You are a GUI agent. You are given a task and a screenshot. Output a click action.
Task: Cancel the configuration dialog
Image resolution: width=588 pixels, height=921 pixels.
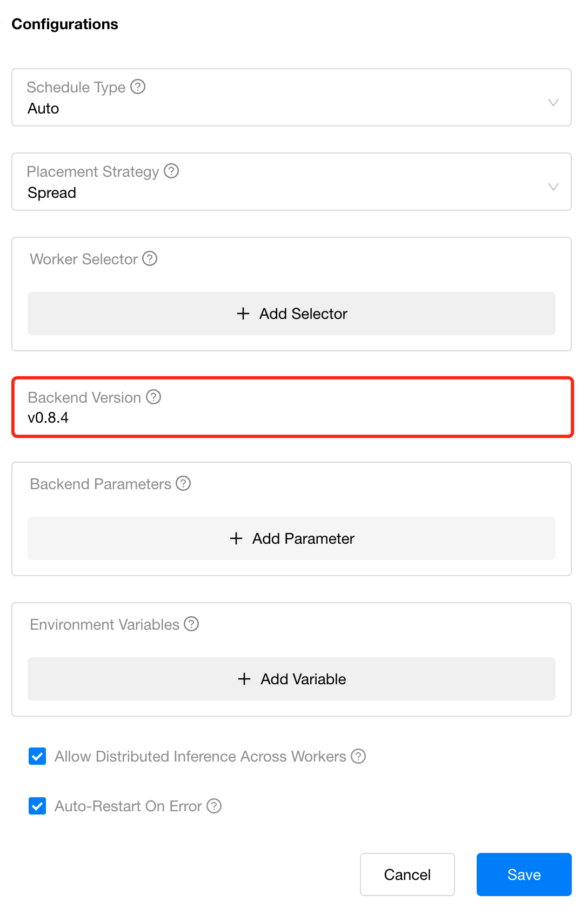click(x=407, y=875)
